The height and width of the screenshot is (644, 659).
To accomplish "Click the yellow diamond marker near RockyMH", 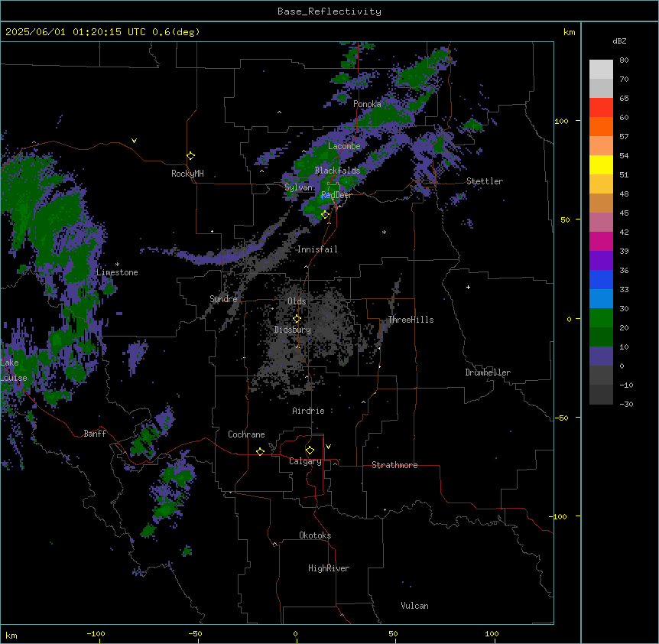I will 190,156.
